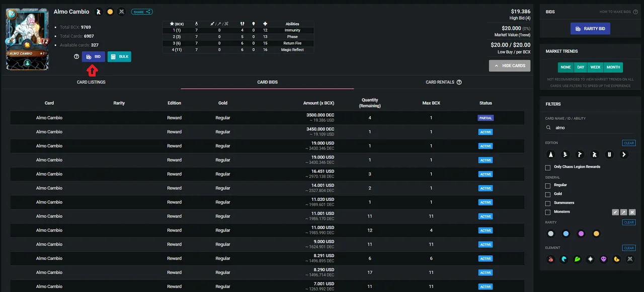This screenshot has width=644, height=292.
Task: Select the arrow-shaped last edition filter icon
Action: click(624, 154)
